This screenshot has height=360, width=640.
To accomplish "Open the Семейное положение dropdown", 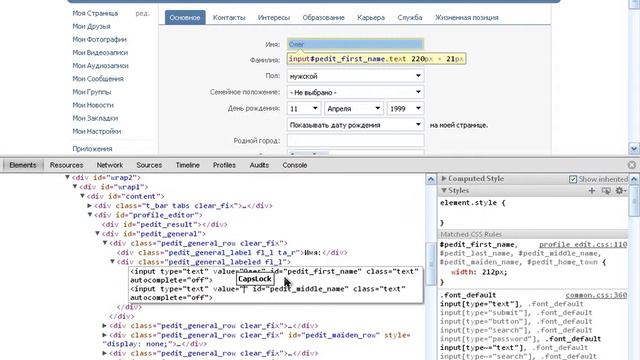I will point(356,92).
